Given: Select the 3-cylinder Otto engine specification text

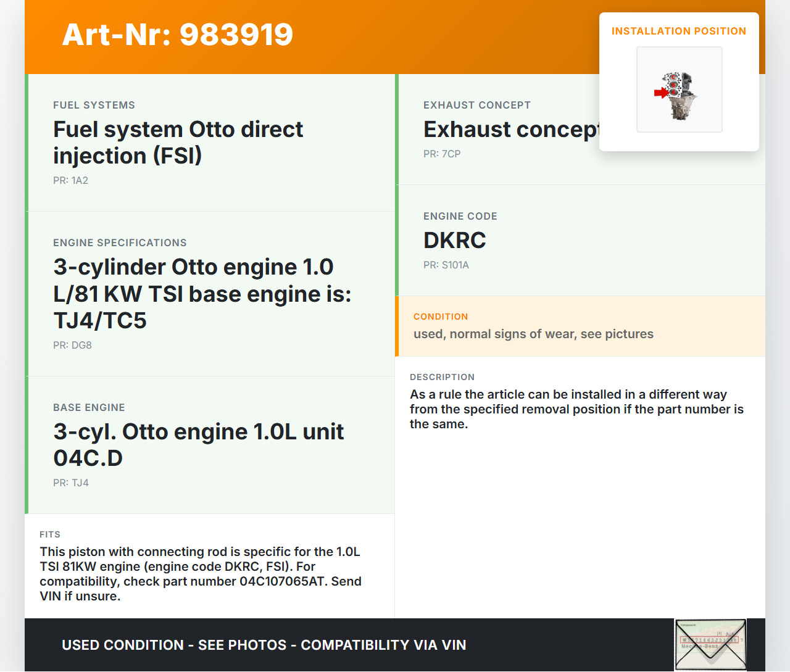Looking at the screenshot, I should [x=202, y=294].
